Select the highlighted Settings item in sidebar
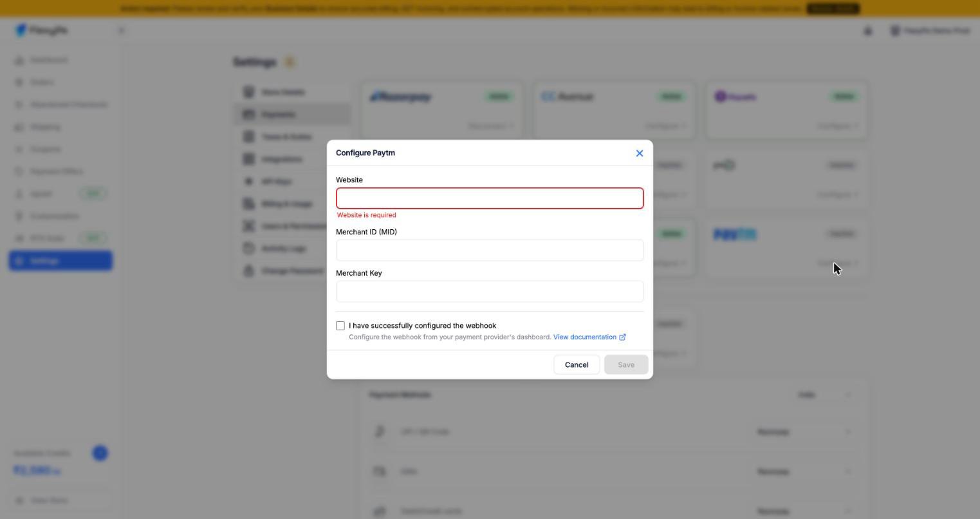 click(60, 261)
